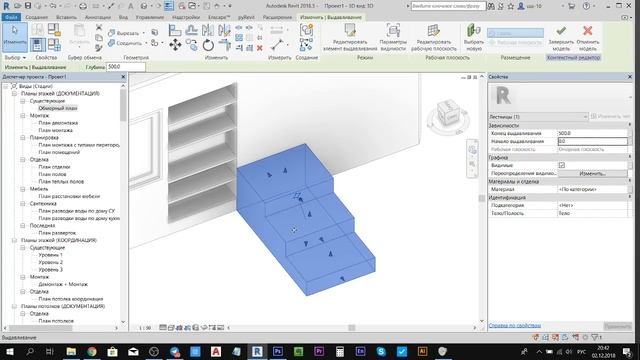Collapse the Сантехника tree node
This screenshot has height=360, width=640.
tap(23, 204)
